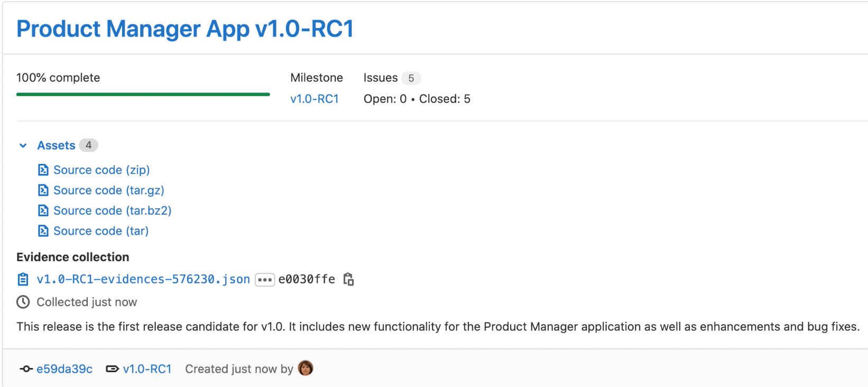
Task: Click the file icon beside Source code (zip)
Action: point(43,169)
